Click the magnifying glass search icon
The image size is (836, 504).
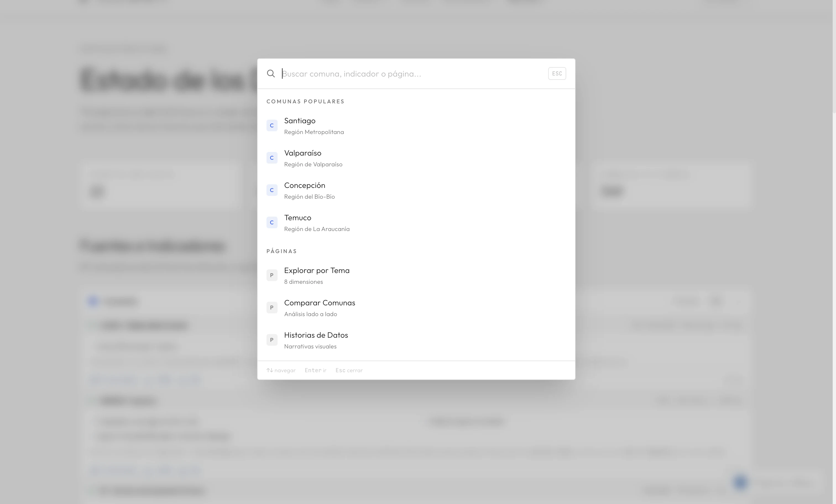(270, 73)
